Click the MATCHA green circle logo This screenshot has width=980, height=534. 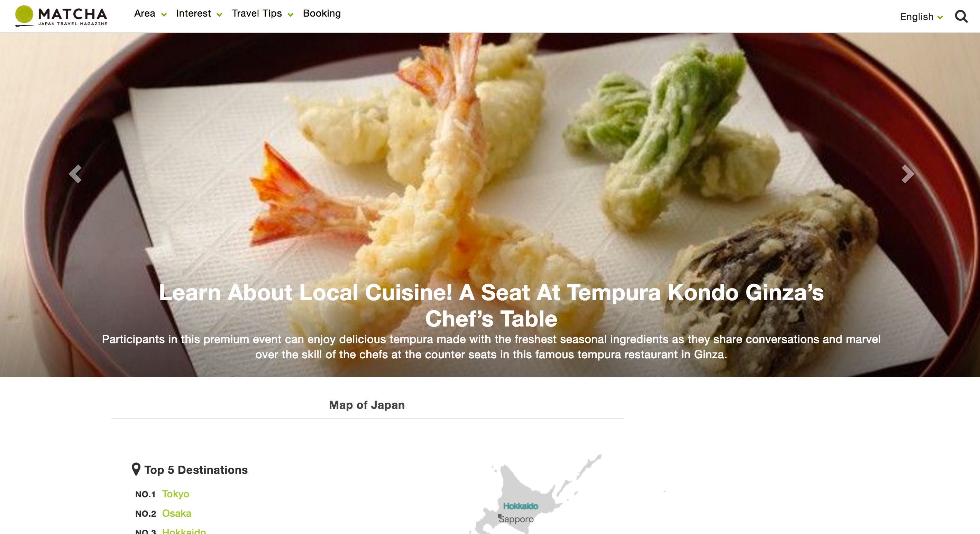pos(24,15)
